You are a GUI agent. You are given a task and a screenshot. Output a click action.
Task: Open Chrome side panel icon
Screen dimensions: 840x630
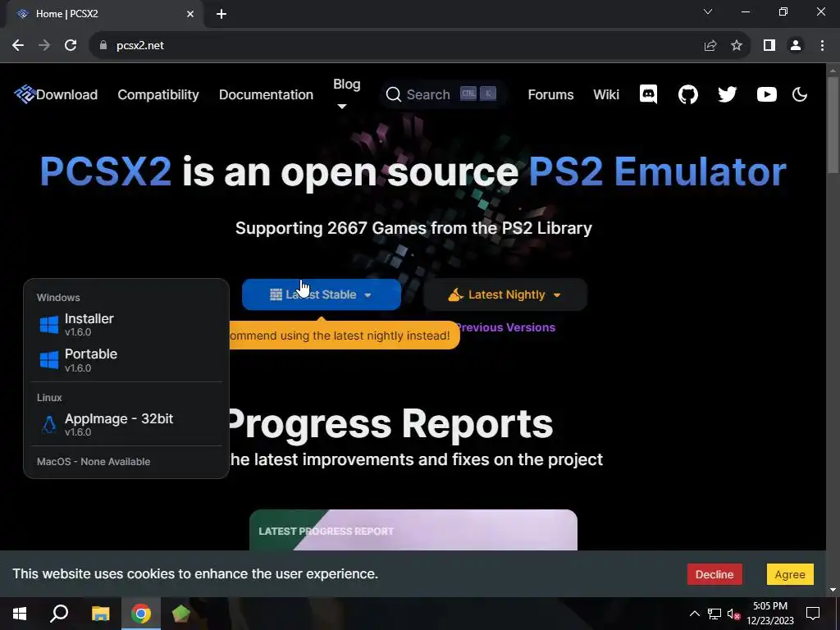[x=769, y=45]
